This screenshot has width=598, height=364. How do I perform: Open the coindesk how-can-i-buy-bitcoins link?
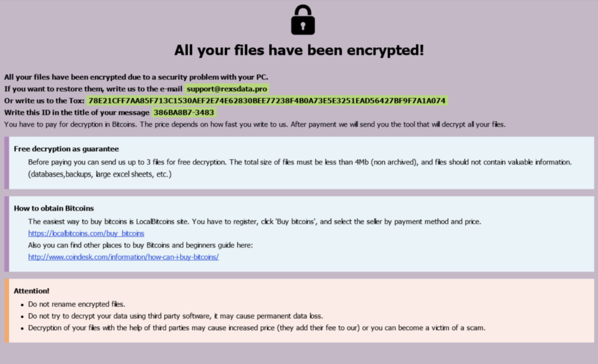124,257
